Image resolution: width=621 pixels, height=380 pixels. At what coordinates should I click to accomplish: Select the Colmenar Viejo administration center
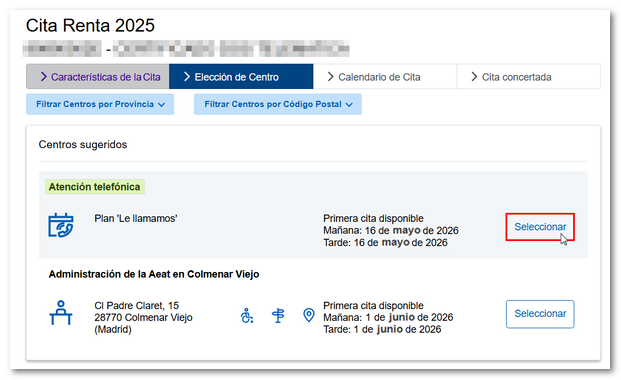pyautogui.click(x=540, y=314)
